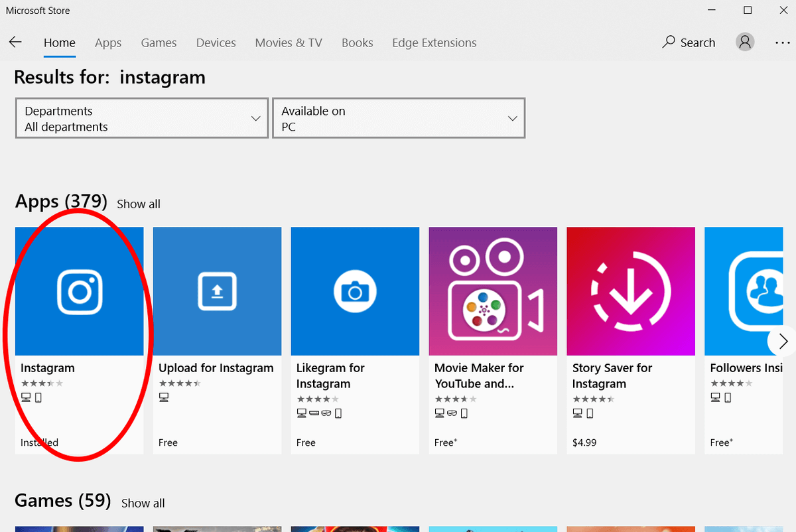Click PC device icon under Upload for Instagram
Image resolution: width=796 pixels, height=532 pixels.
click(x=164, y=397)
